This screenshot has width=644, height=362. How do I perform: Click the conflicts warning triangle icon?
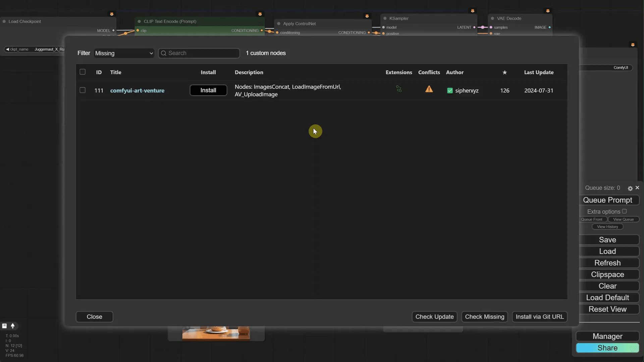(x=429, y=89)
